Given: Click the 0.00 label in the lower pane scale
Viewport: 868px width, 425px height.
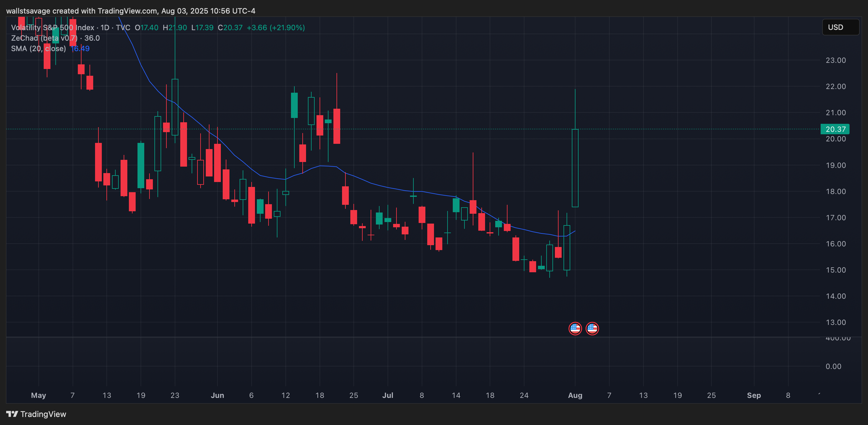Looking at the screenshot, I should [x=833, y=366].
